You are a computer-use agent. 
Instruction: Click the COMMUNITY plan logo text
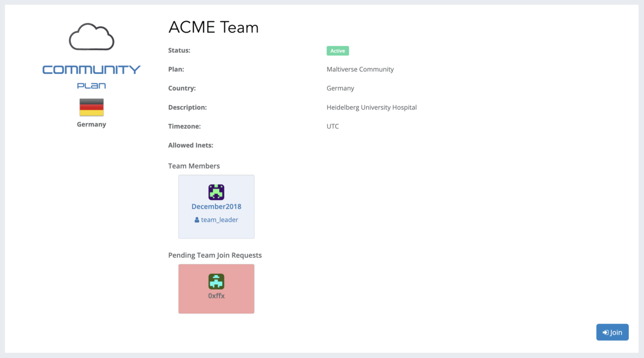pyautogui.click(x=92, y=70)
